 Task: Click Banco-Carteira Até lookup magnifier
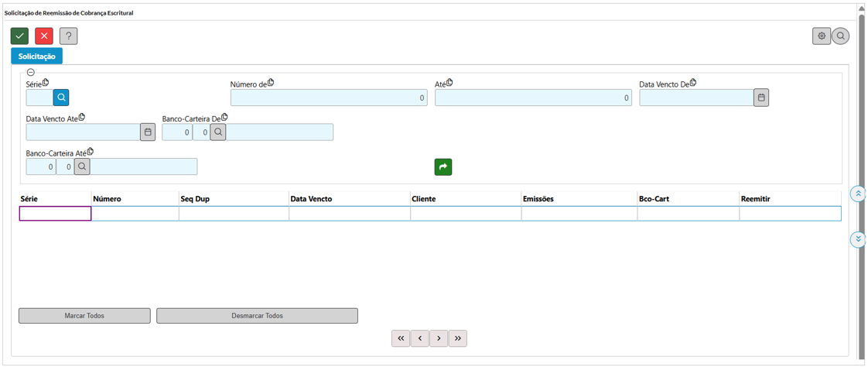coord(82,167)
